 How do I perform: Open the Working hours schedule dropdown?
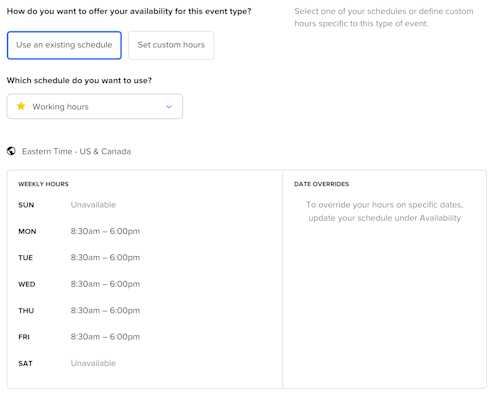(x=95, y=106)
